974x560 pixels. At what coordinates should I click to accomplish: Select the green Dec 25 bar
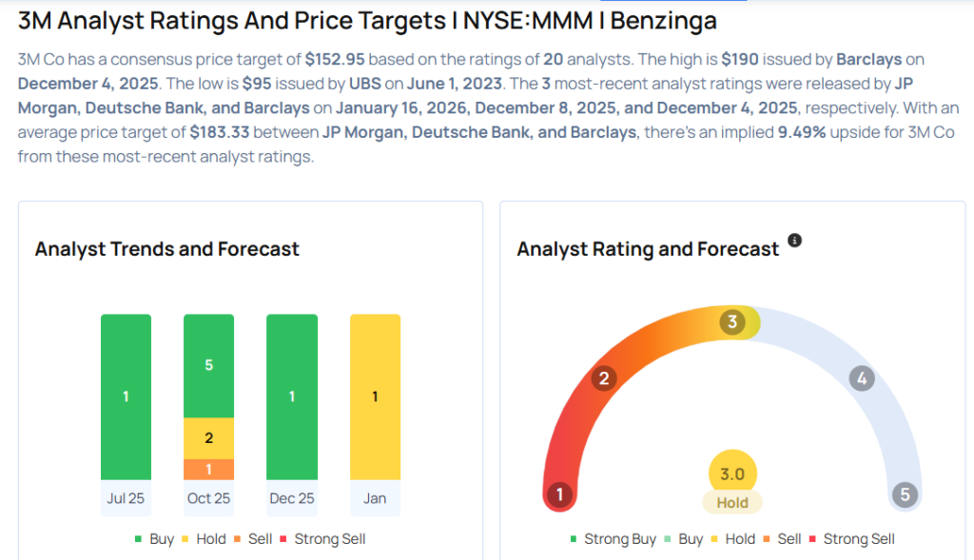[291, 396]
